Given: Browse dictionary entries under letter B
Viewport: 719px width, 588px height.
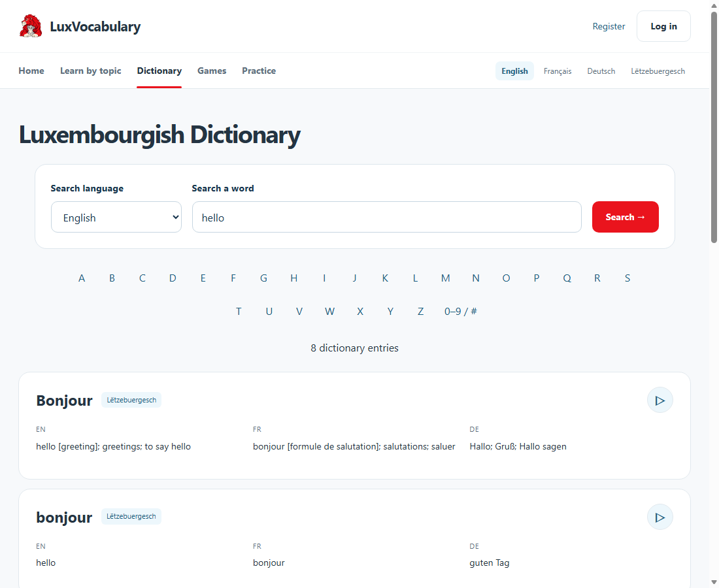Looking at the screenshot, I should [112, 278].
